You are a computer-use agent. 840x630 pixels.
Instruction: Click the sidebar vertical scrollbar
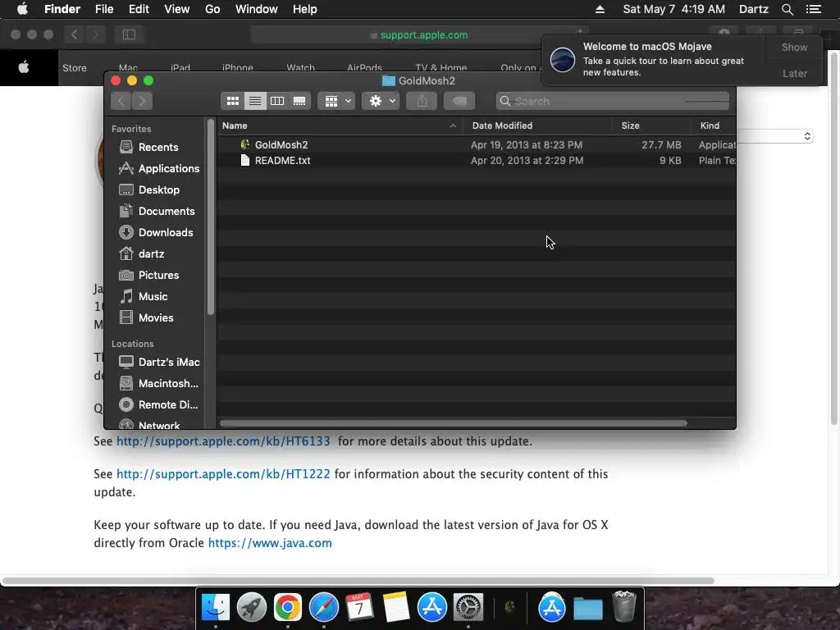click(x=211, y=217)
